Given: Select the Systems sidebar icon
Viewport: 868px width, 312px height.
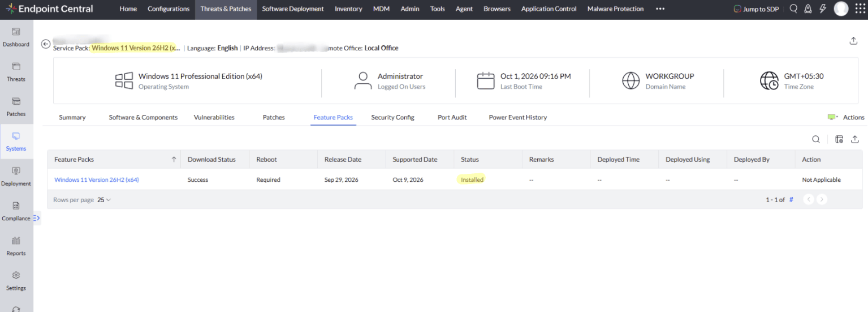Looking at the screenshot, I should click(16, 142).
